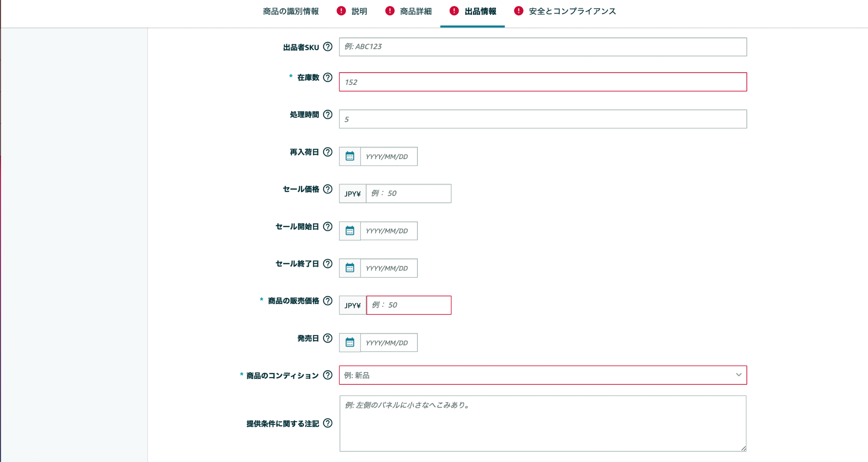The image size is (868, 462).
Task: Show help for 商品の販売価格
Action: point(328,301)
